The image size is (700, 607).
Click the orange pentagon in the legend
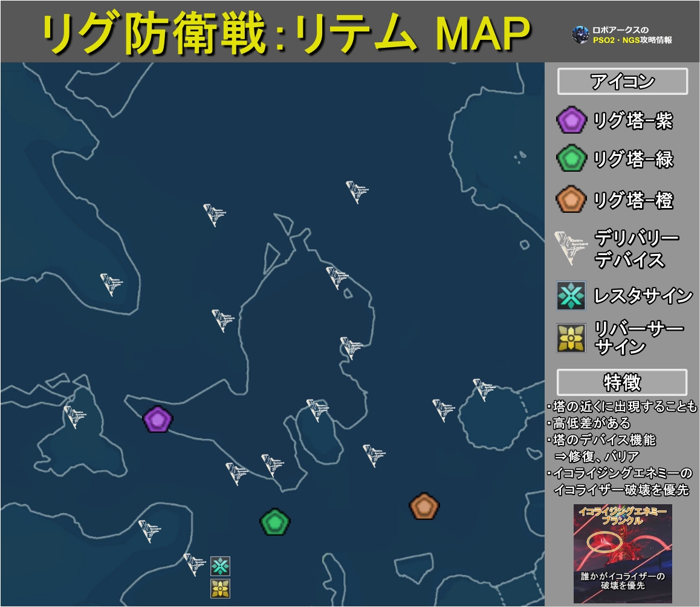coord(571,199)
